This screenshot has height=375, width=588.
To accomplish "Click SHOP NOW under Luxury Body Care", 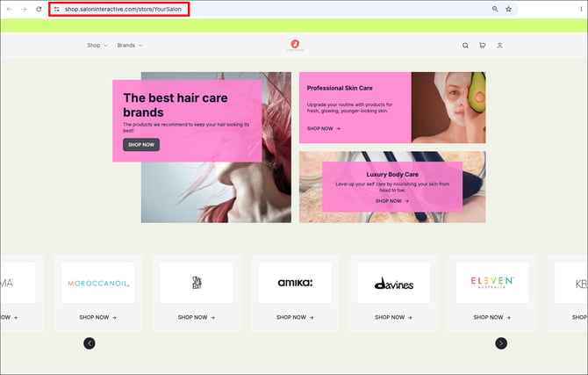I will point(392,201).
